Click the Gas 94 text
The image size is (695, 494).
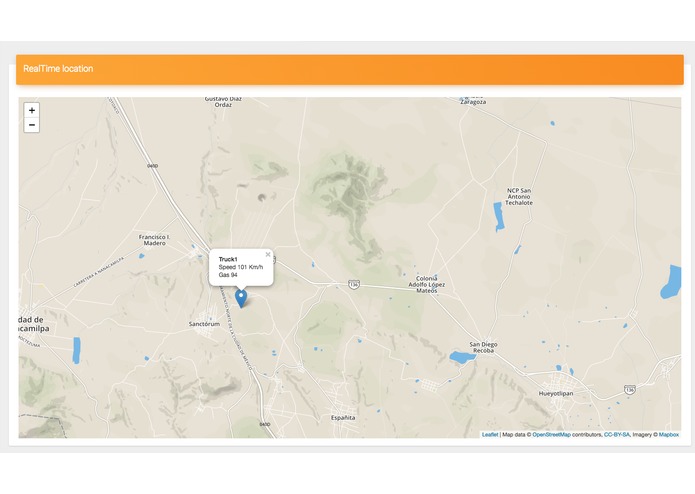click(228, 275)
